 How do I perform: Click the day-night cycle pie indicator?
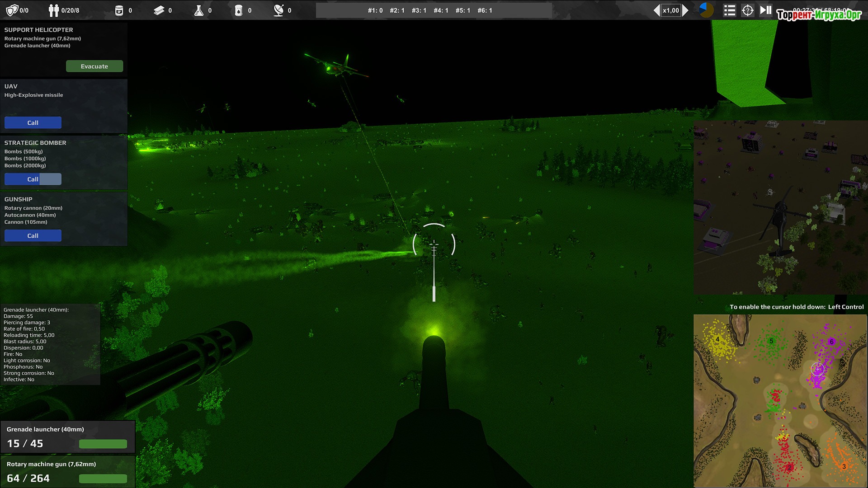[706, 10]
